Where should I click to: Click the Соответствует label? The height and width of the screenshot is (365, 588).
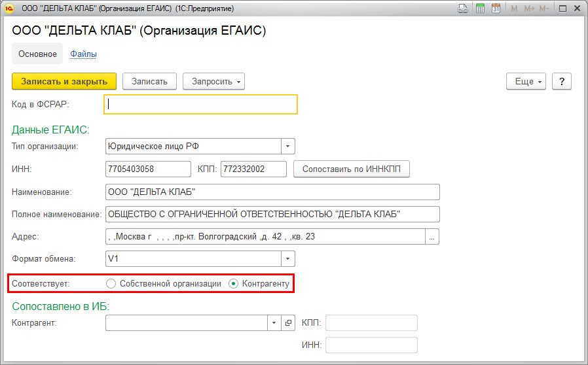pyautogui.click(x=41, y=284)
